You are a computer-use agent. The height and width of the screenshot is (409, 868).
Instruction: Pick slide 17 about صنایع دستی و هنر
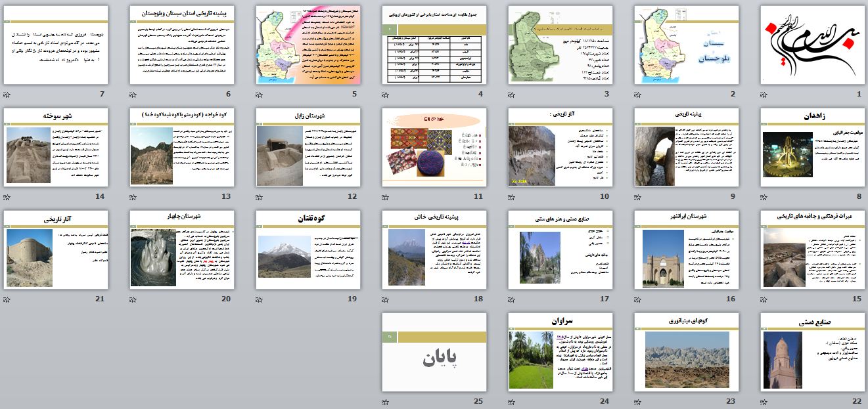tap(560, 250)
